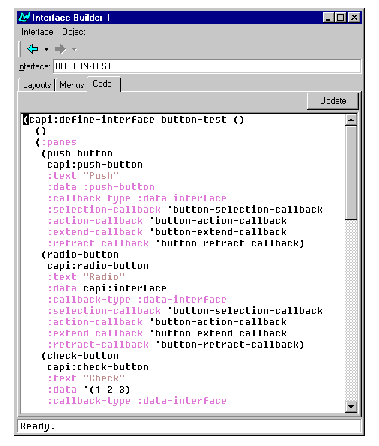The image size is (379, 446).
Task: Click the Interface Builder title bar icon
Action: [24, 17]
